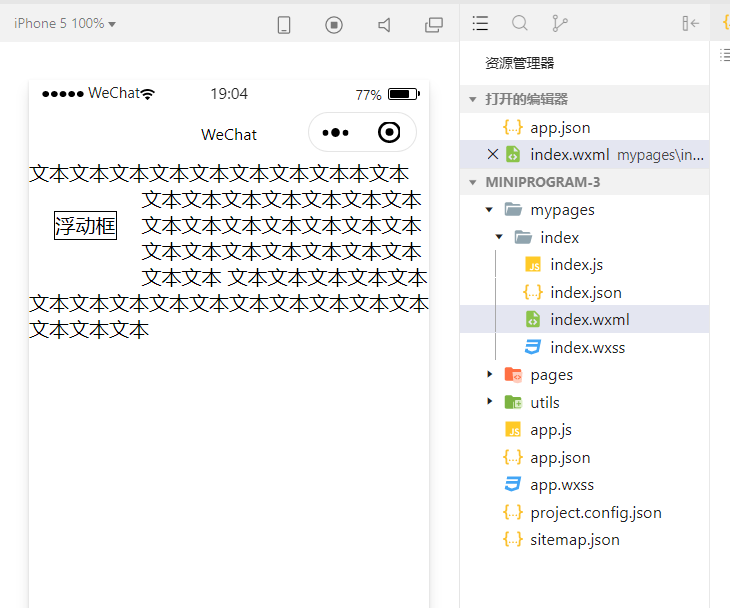The image size is (730, 608).
Task: Expand the utils folder
Action: tap(489, 401)
